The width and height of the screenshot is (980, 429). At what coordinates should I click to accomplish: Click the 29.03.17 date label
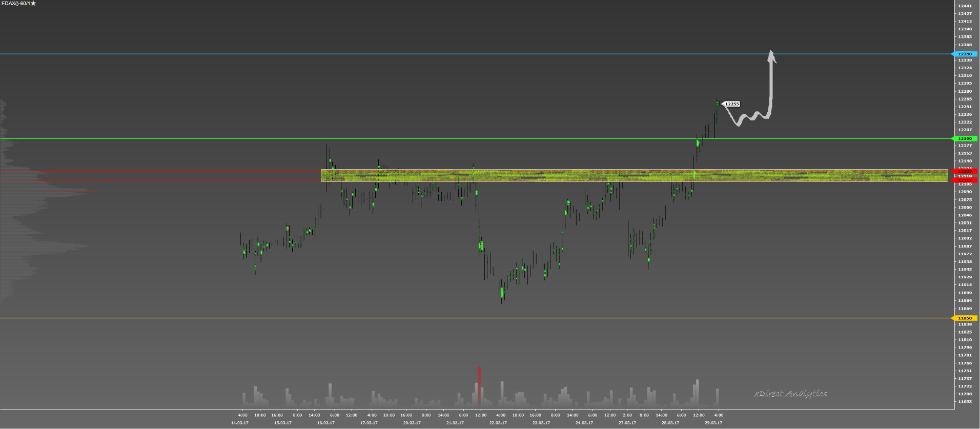pyautogui.click(x=713, y=423)
